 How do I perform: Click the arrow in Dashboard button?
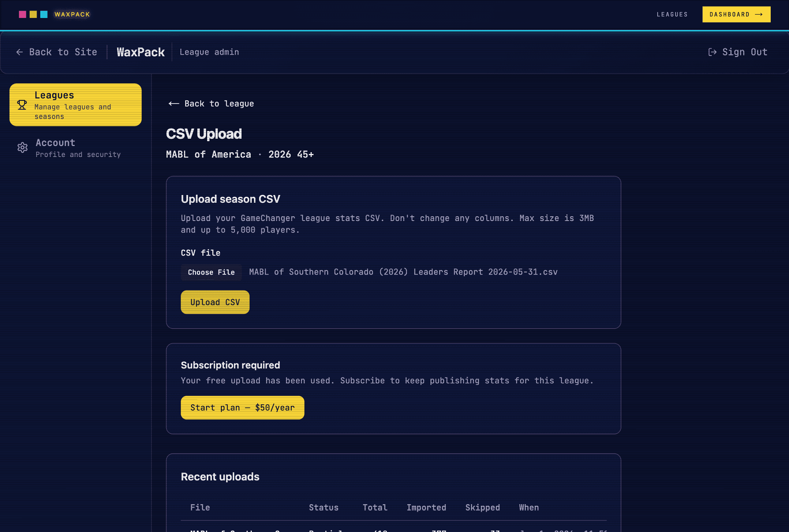(759, 14)
